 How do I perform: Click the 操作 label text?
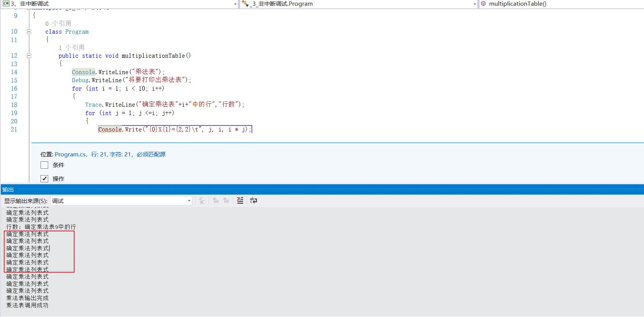59,179
